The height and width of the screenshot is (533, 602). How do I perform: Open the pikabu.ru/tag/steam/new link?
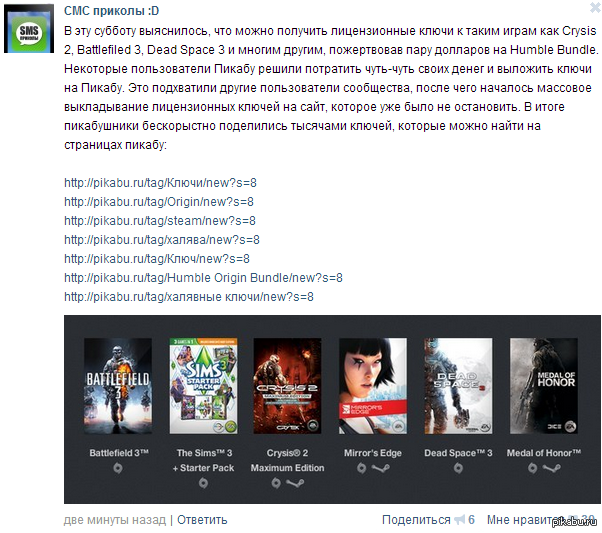(x=160, y=221)
